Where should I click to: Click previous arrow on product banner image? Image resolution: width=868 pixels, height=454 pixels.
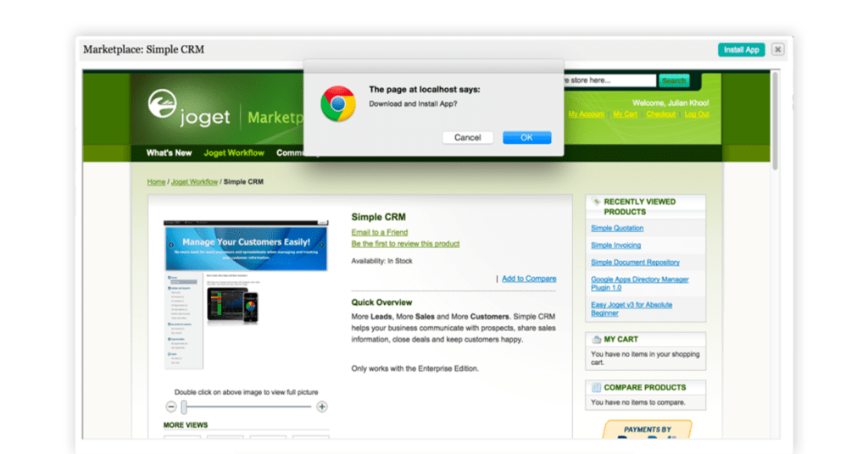[x=169, y=245]
